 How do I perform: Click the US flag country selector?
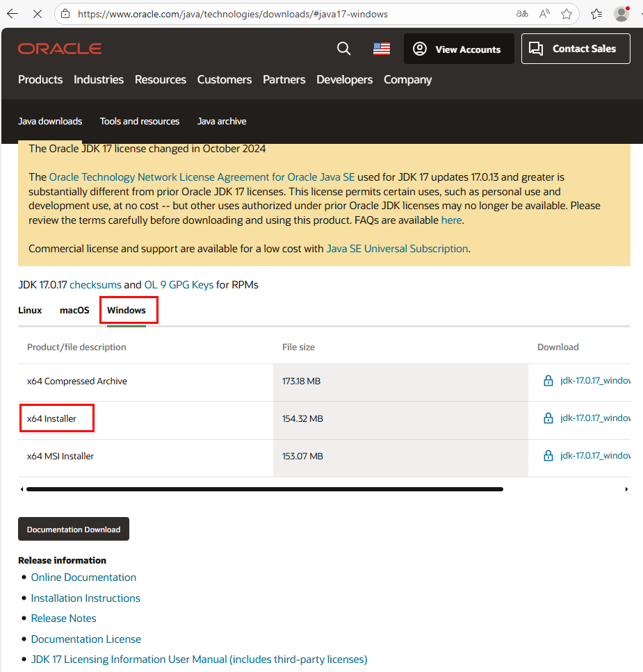click(382, 49)
